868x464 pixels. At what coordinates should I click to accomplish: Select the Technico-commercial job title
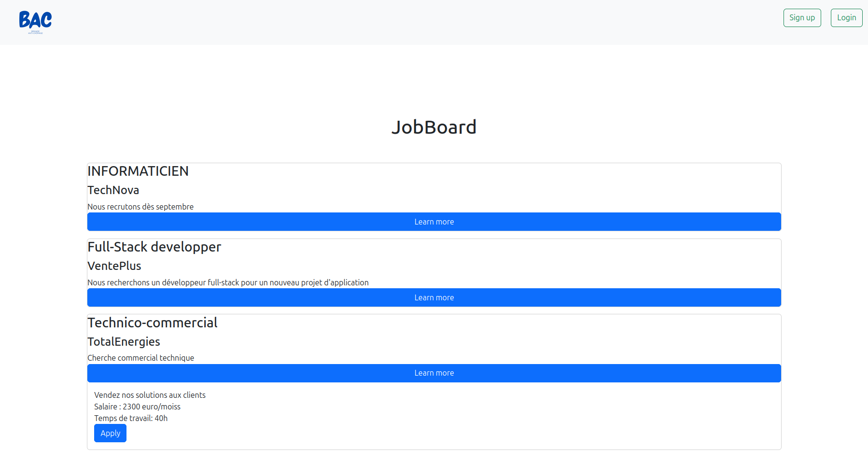tap(153, 323)
